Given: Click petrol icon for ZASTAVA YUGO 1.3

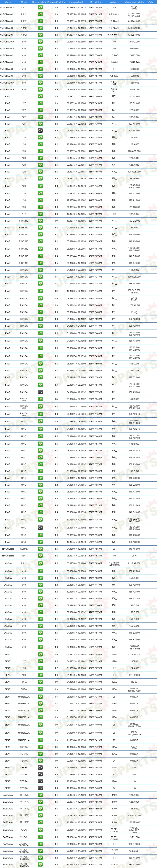Looking at the screenshot, I should pos(40,837).
